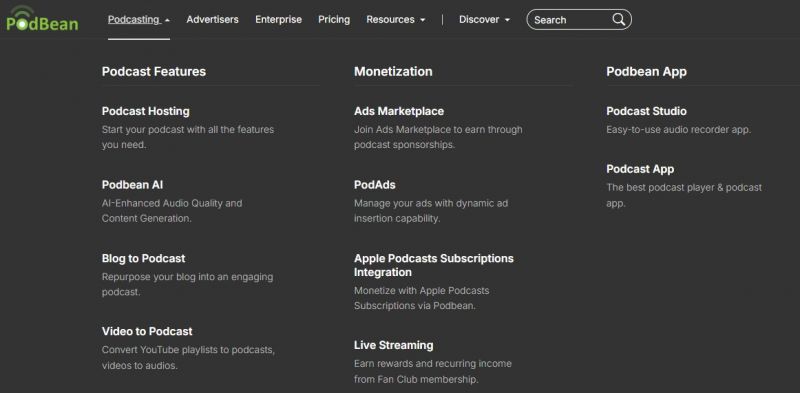Select the Podbean AI feature link
800x393 pixels.
tap(132, 185)
